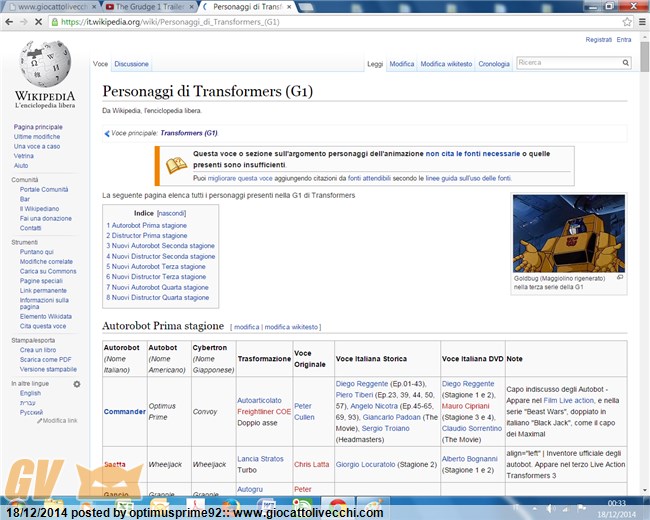
Task: Switch to Русский language version
Action: point(32,412)
